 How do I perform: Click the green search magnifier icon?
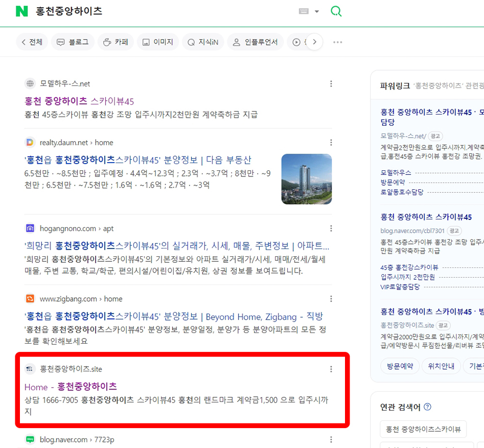(x=336, y=11)
